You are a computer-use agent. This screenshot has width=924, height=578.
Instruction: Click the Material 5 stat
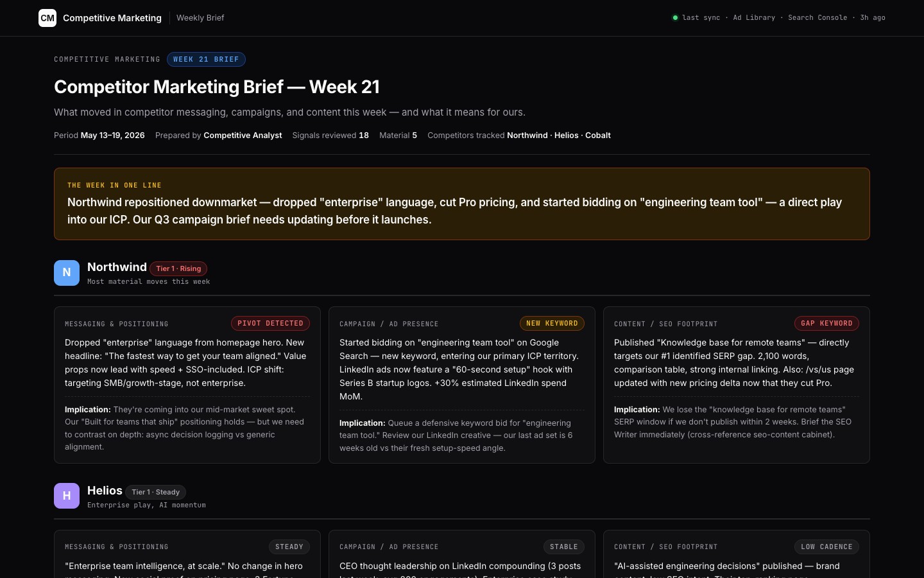(398, 136)
